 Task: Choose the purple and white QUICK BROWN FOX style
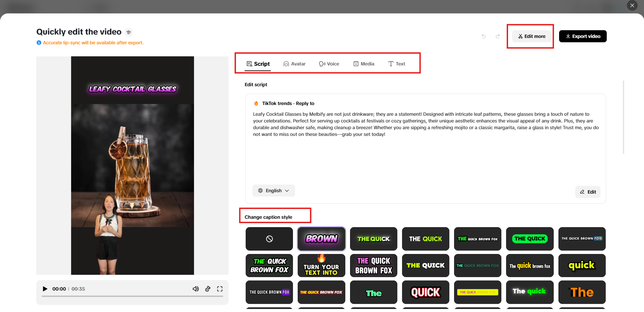tap(374, 265)
